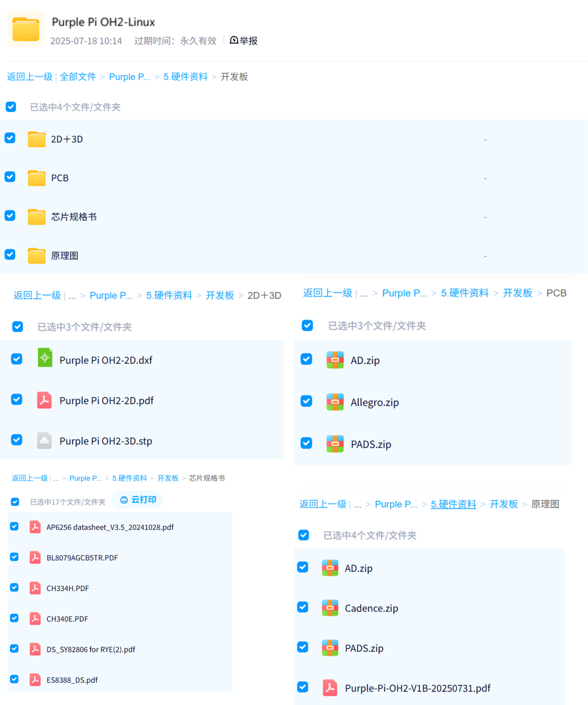Click the ES8388_DS.pdf file icon
Image resolution: width=588 pixels, height=705 pixels.
tap(35, 679)
